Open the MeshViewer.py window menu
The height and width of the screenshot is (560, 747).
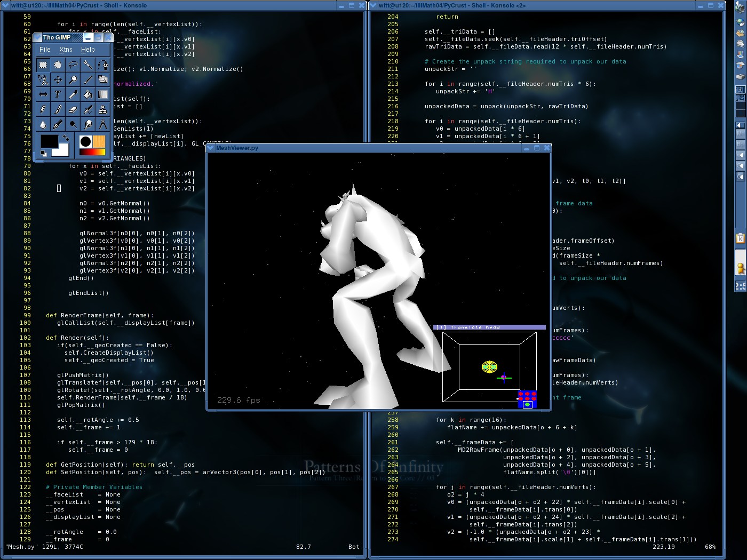211,148
